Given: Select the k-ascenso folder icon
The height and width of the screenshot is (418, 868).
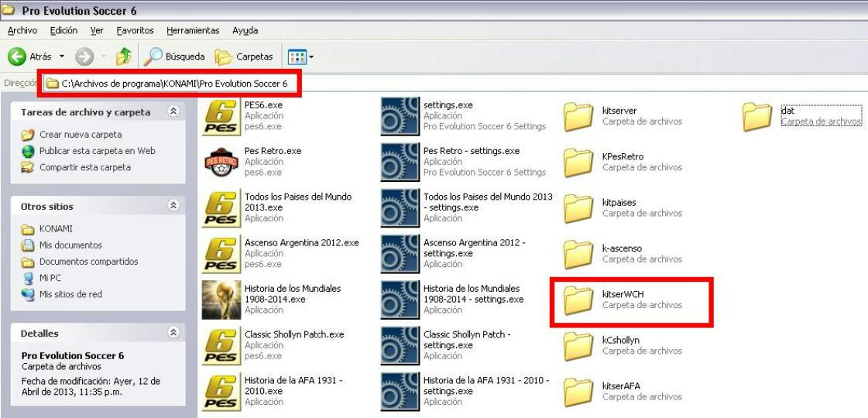Looking at the screenshot, I should [578, 254].
